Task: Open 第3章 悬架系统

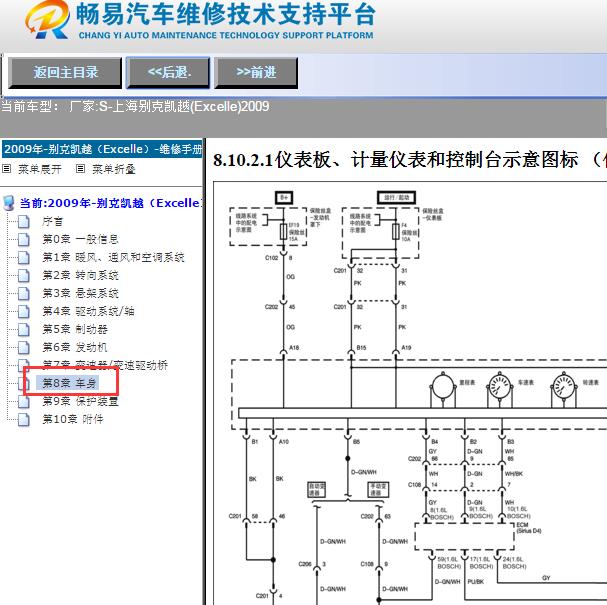Action: point(80,293)
